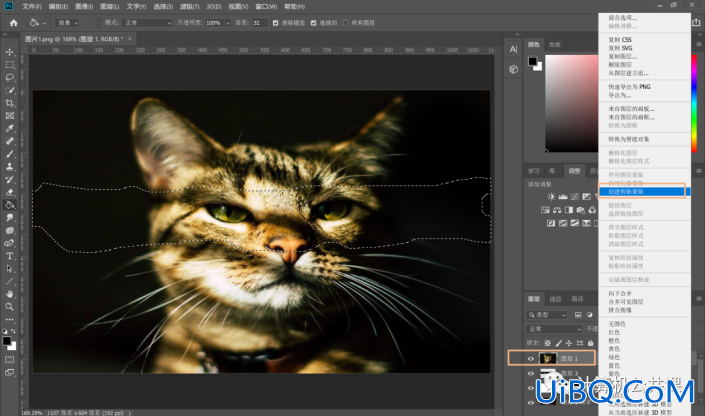Select the Brush tool

click(x=9, y=154)
